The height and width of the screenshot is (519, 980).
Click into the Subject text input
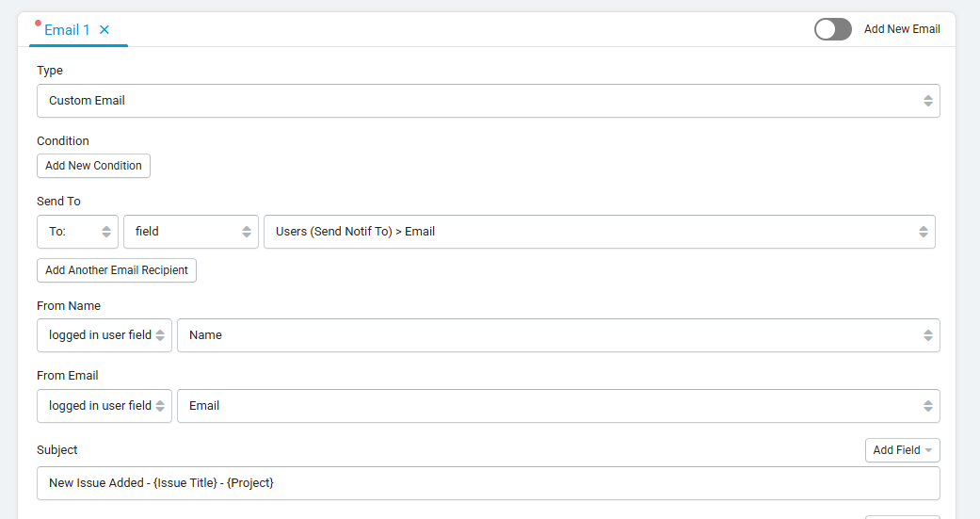click(489, 482)
